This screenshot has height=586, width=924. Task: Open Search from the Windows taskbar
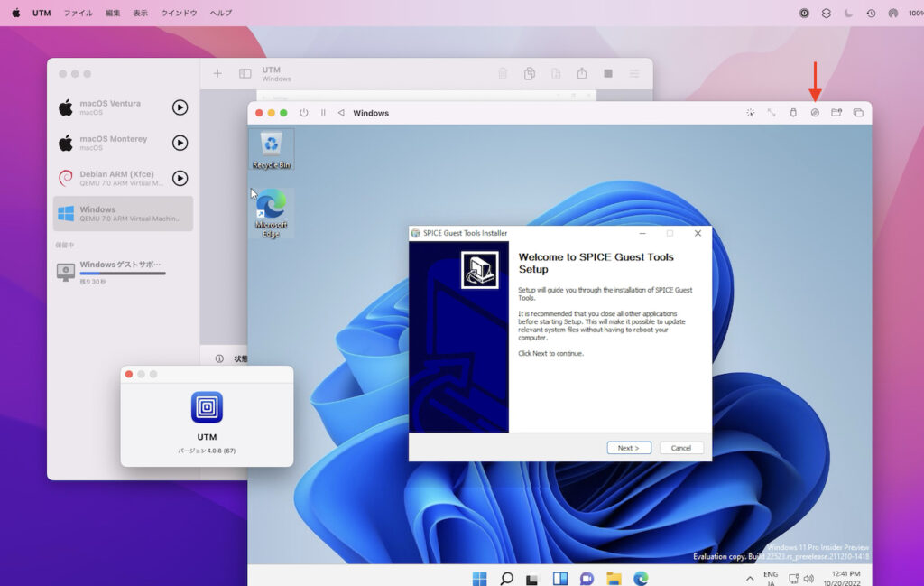pyautogui.click(x=506, y=578)
